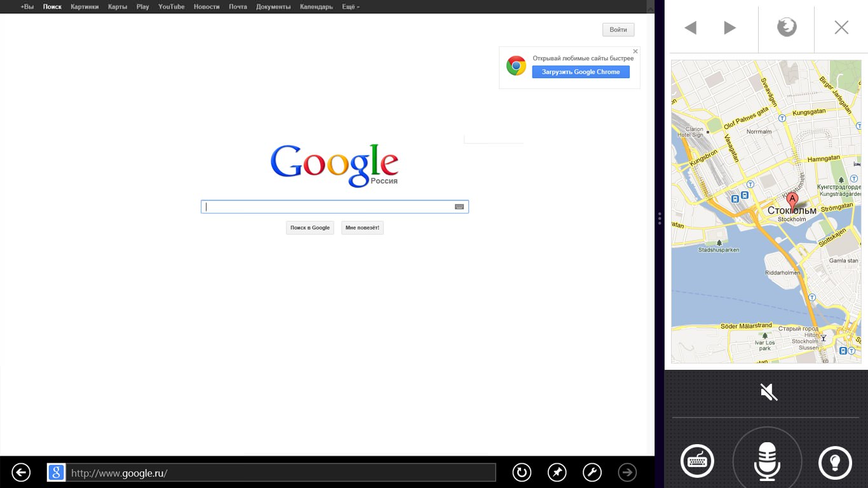Viewport: 868px width, 488px height.
Task: Click the Google favicon beside the address bar
Action: [56, 472]
